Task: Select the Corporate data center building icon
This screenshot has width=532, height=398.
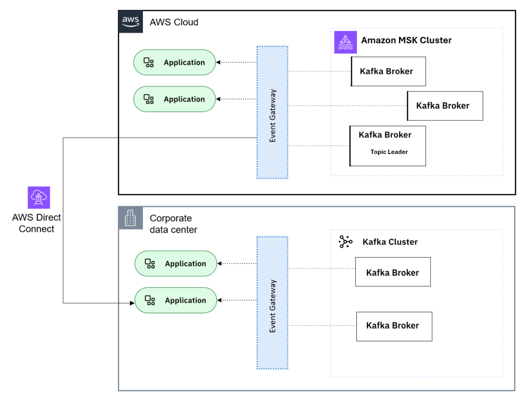Action: (x=131, y=218)
